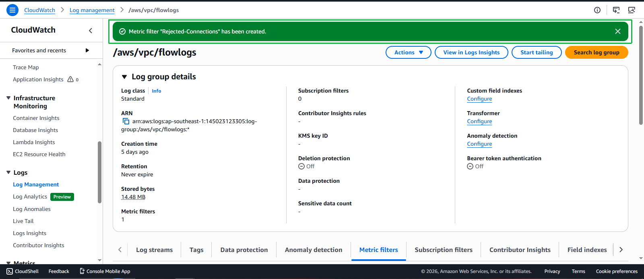The width and height of the screenshot is (644, 279).
Task: Click the Never expire retention value
Action: (x=137, y=174)
